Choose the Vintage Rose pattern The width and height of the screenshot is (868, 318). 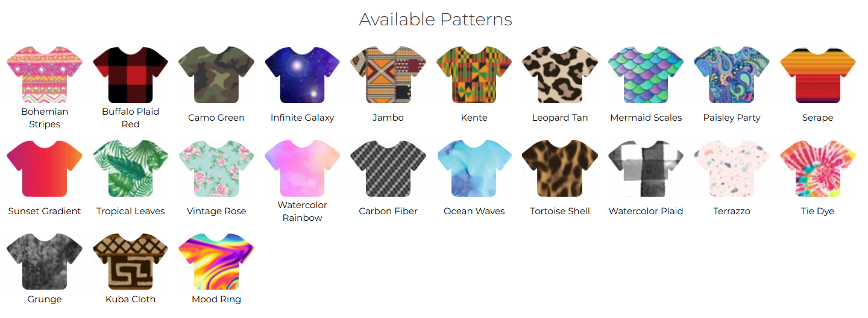pos(216,168)
